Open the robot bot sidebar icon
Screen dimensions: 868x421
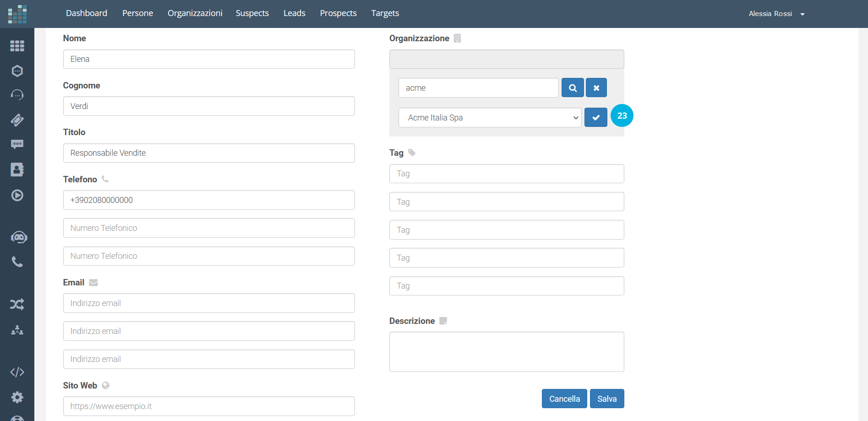(x=19, y=237)
